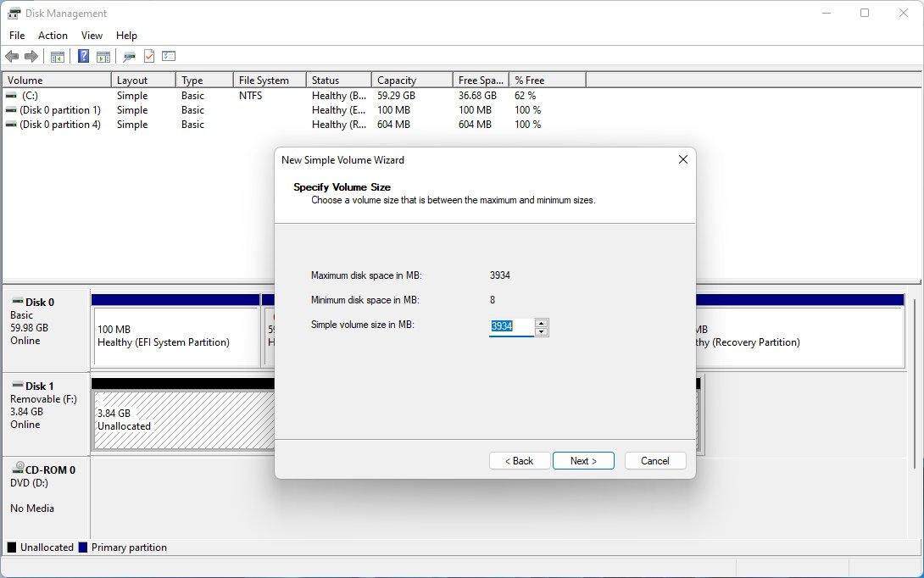The image size is (924, 578).
Task: Sort by the Type column header
Action: [x=204, y=81]
